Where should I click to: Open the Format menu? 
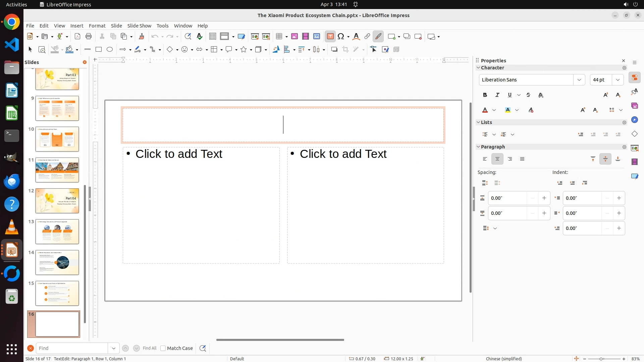[x=97, y=26]
